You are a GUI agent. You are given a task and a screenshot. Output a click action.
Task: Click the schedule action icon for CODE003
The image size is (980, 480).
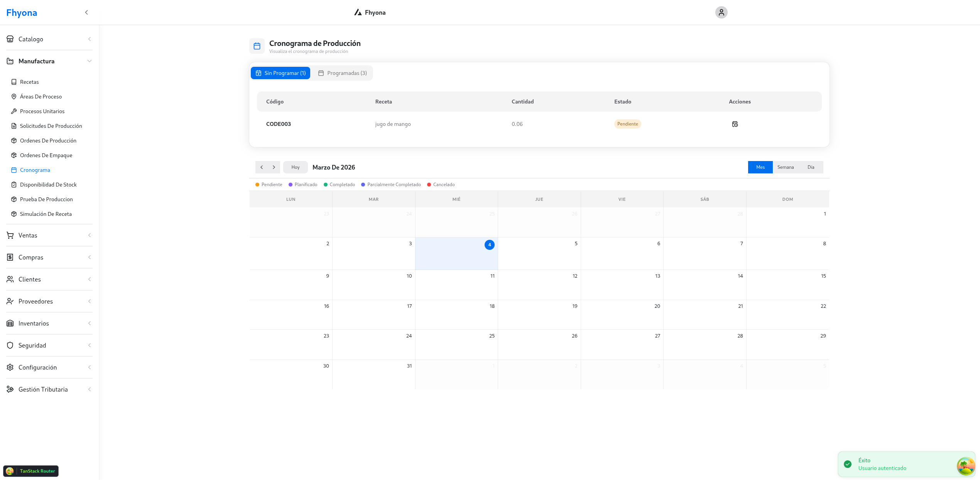point(735,124)
